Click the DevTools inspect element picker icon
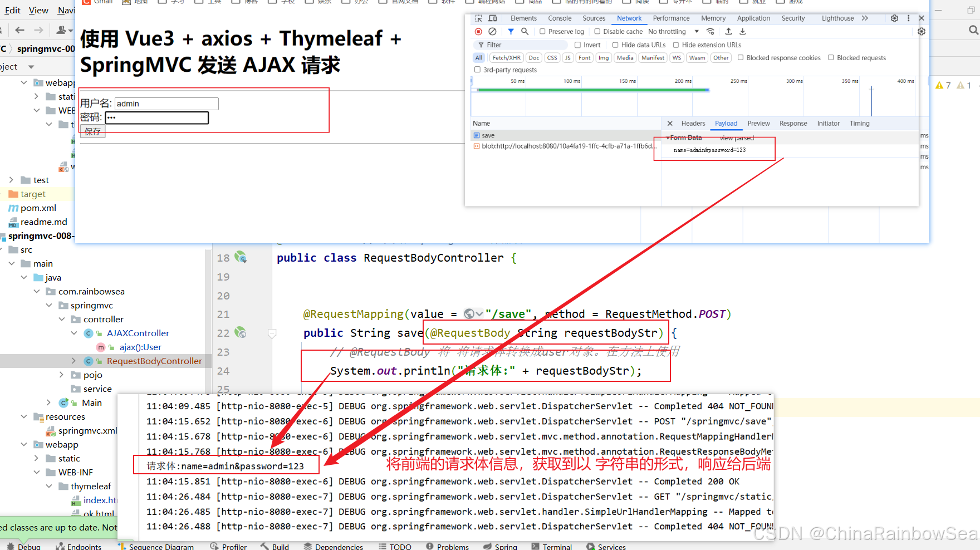Screen dimensions: 980x550 click(x=478, y=18)
